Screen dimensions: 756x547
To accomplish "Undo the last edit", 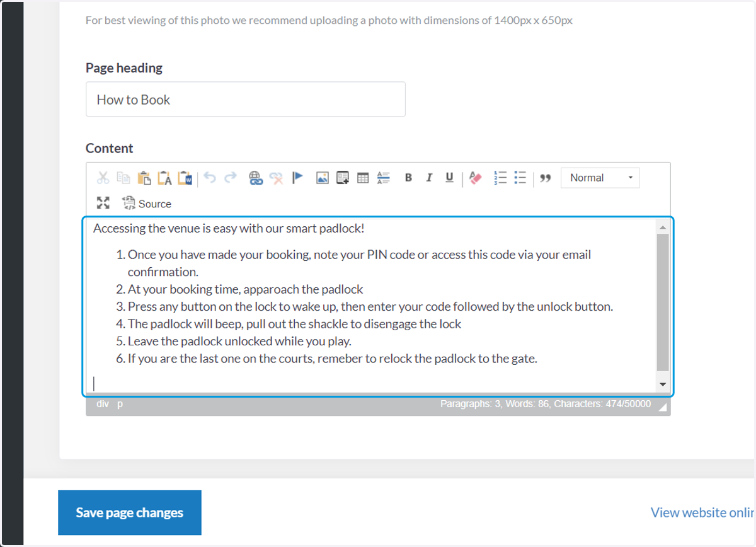I will point(210,178).
